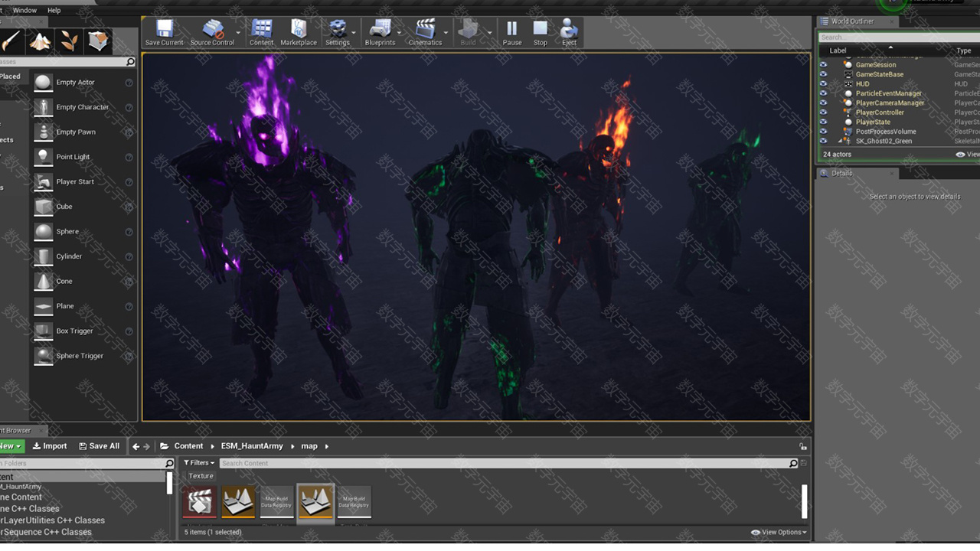980x551 pixels.
Task: Toggle visibility of PlayerCameraManager actor
Action: (x=823, y=103)
